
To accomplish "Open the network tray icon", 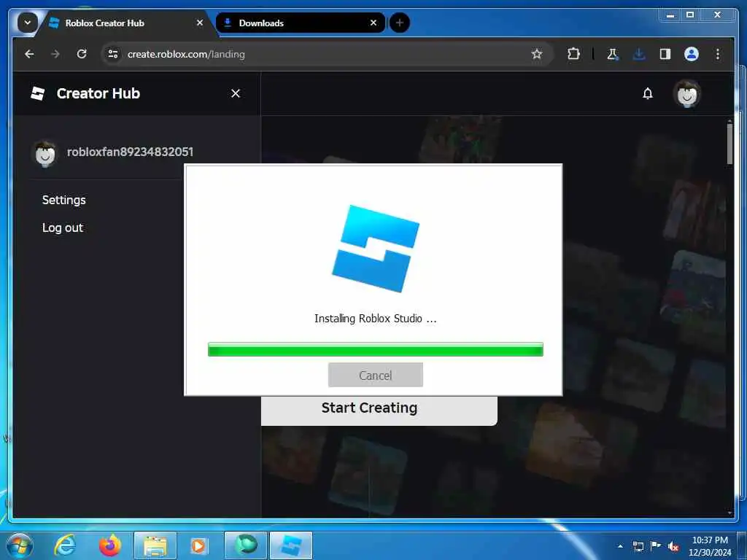I will [638, 546].
